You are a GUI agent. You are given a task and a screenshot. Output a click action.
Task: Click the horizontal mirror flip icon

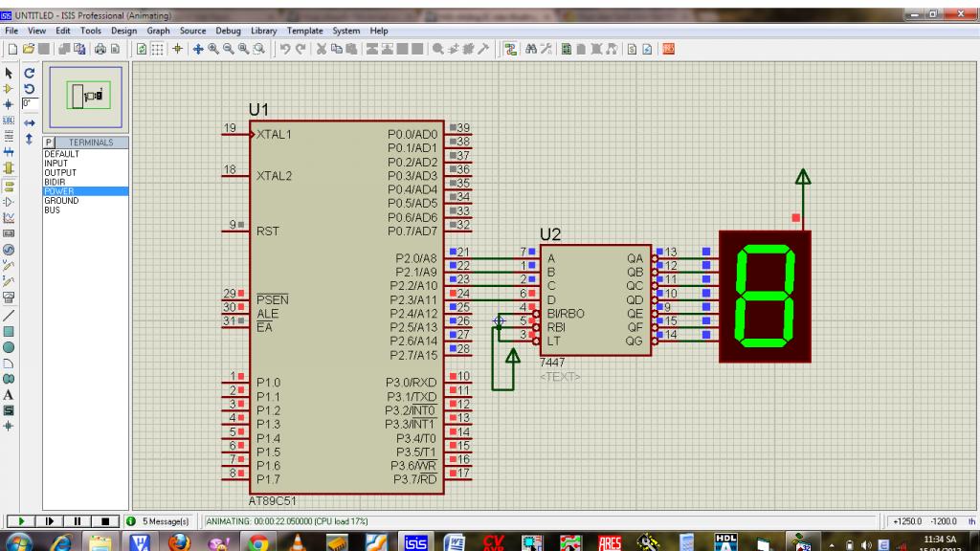[x=29, y=122]
